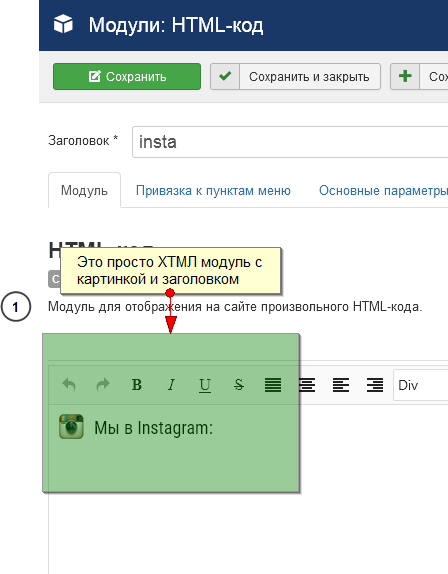Apply justify alignment

point(273,385)
